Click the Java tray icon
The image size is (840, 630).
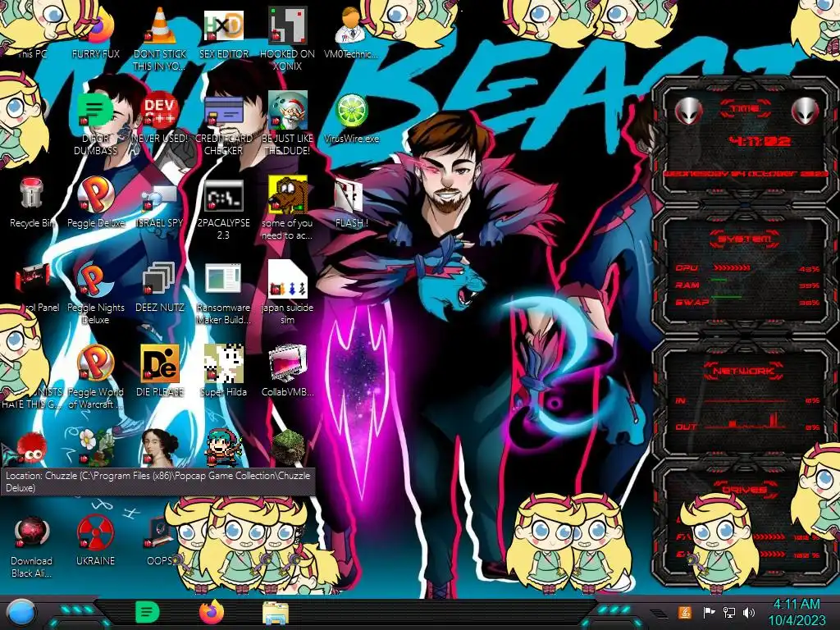pos(685,612)
